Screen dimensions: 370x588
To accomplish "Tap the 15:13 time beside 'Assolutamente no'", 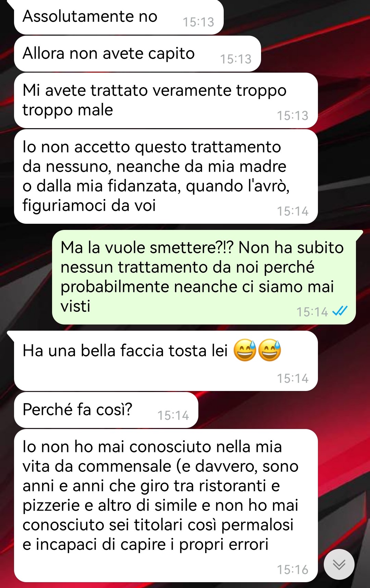I will [198, 22].
